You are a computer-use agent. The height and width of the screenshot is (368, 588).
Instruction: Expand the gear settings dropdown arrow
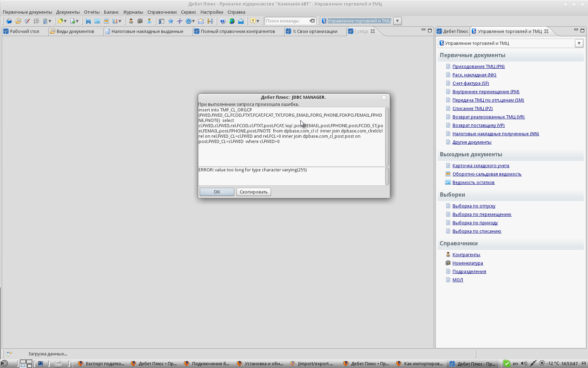(193, 21)
